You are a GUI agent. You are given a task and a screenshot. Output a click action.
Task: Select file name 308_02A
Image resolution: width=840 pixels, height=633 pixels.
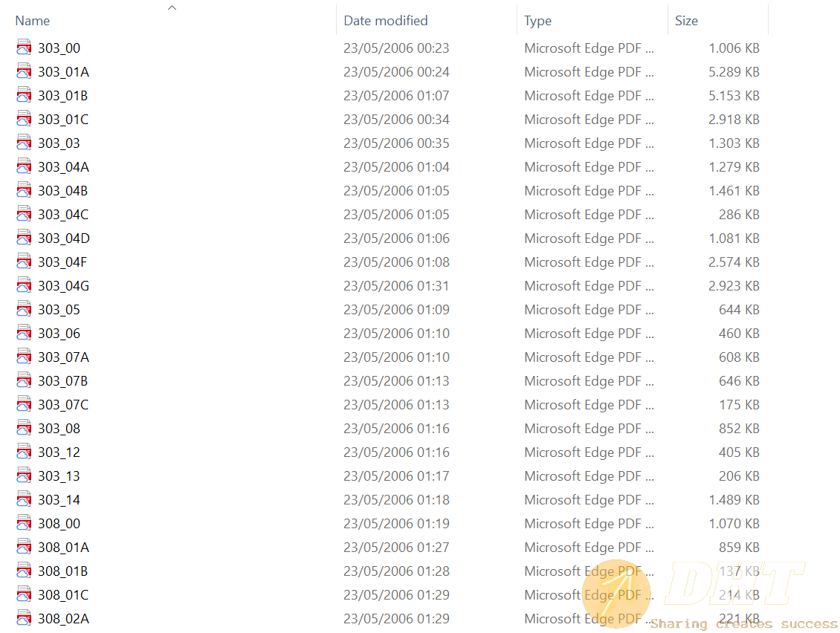click(63, 619)
